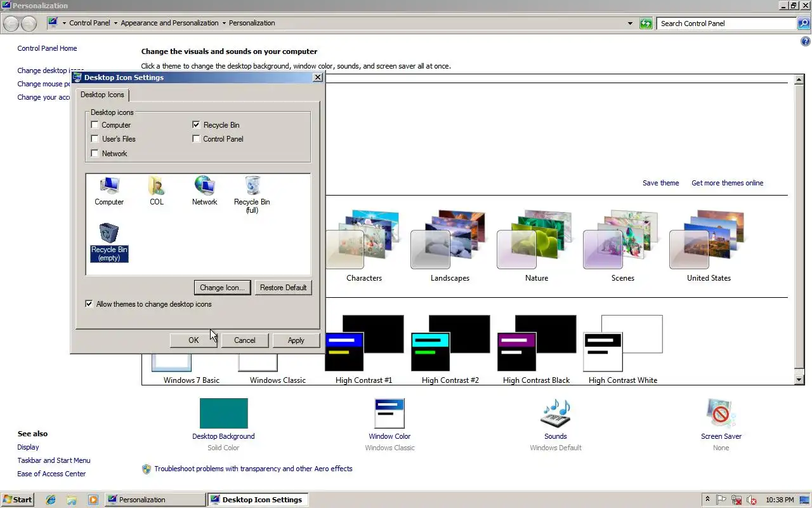This screenshot has height=508, width=812.
Task: Click the Restore Default button
Action: coord(283,288)
